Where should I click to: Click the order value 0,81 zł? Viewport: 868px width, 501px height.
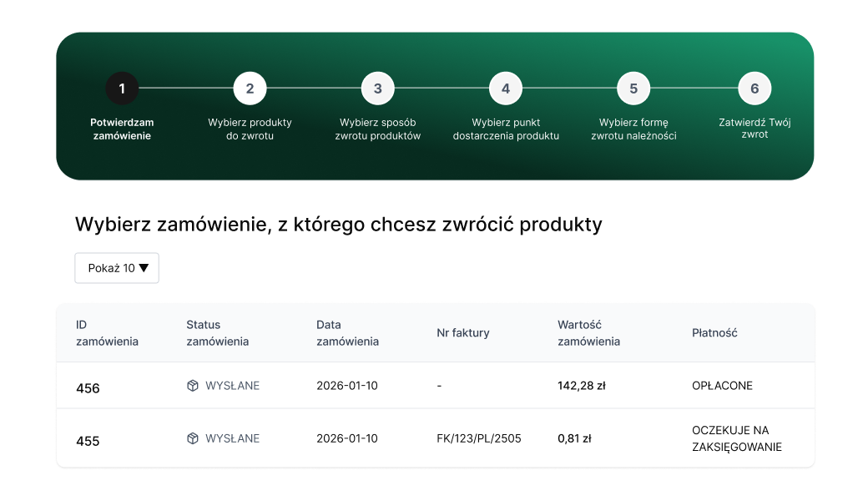tap(574, 438)
